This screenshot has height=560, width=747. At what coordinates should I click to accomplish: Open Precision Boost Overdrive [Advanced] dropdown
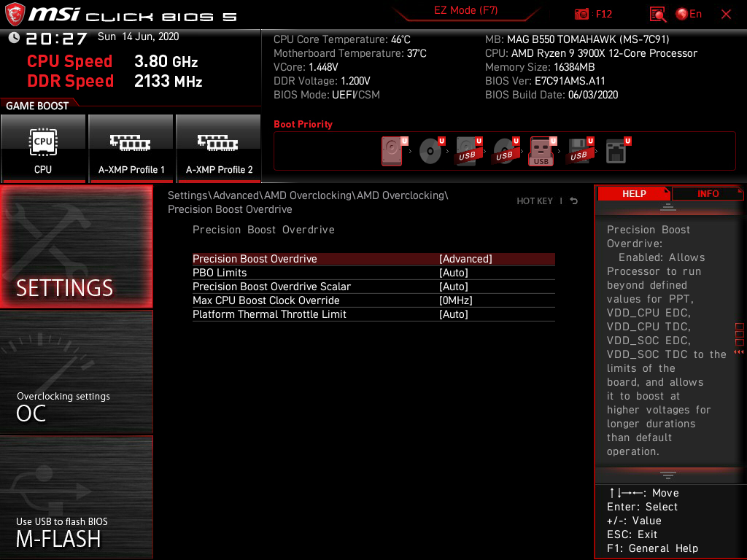coord(373,259)
